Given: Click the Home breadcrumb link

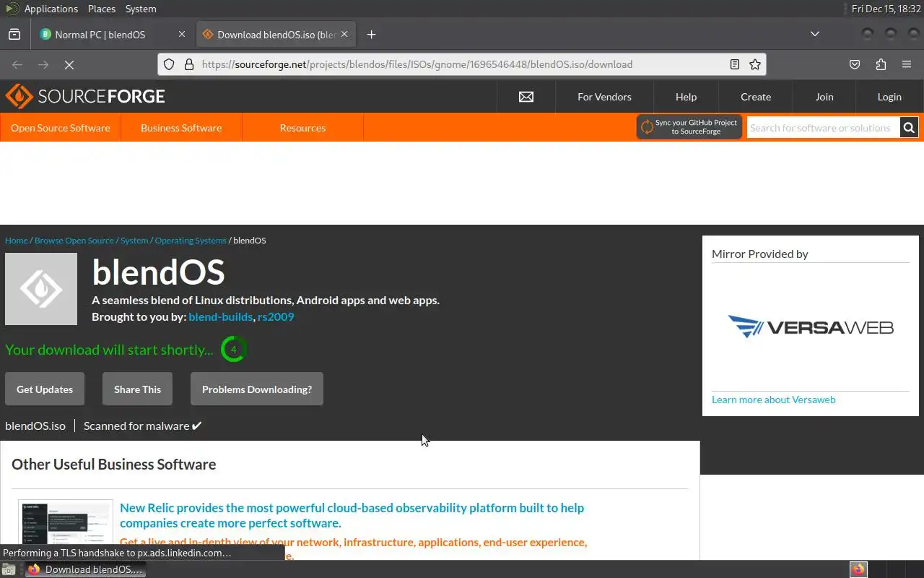Looking at the screenshot, I should pos(16,241).
